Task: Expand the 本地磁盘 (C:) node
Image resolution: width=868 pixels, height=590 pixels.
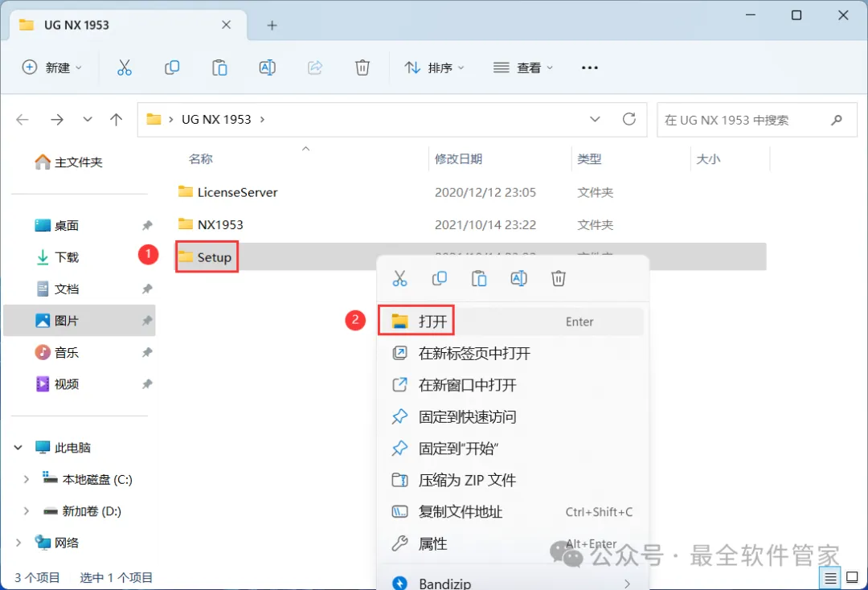Action: click(26, 479)
